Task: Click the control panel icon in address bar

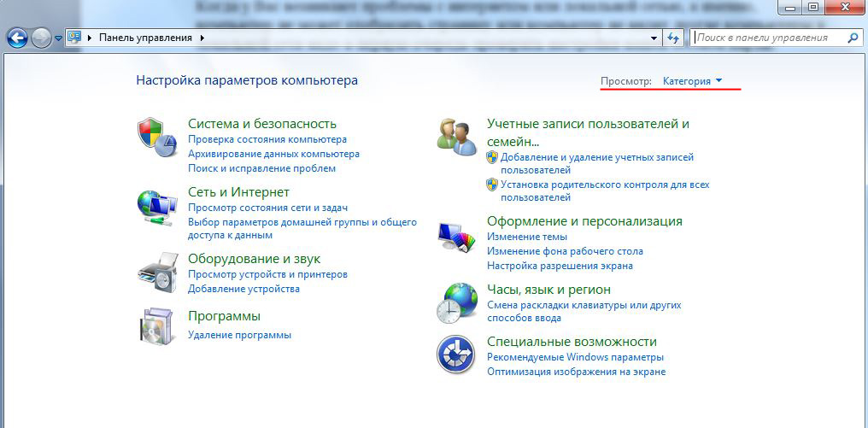Action: point(74,38)
